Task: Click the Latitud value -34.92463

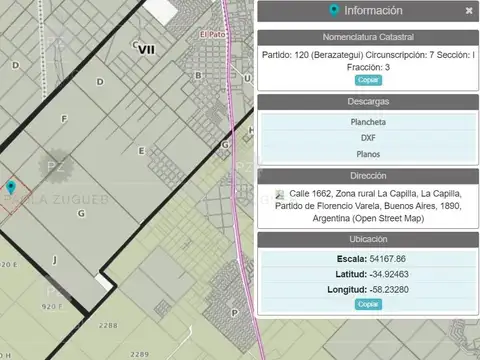Action: pos(389,274)
